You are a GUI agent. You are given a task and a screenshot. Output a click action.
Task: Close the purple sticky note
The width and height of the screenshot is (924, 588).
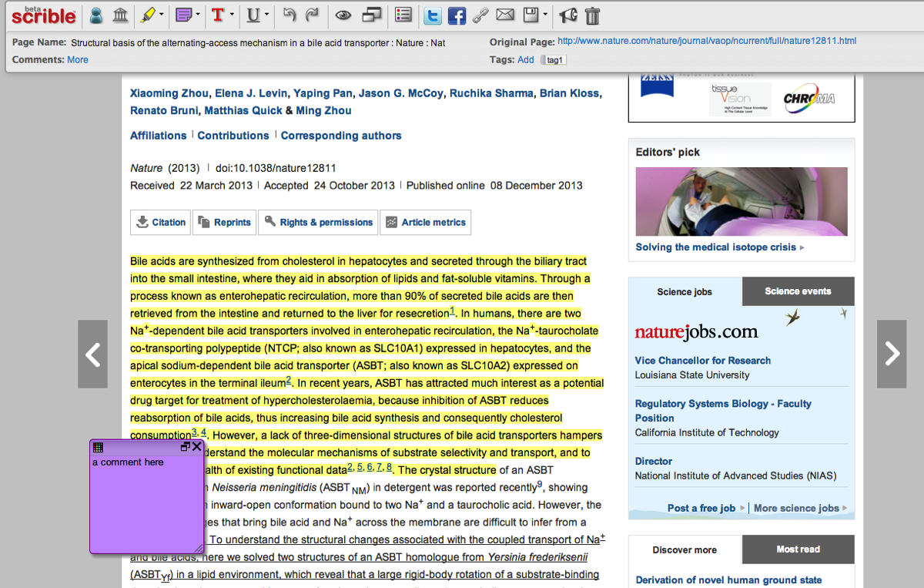tap(197, 447)
